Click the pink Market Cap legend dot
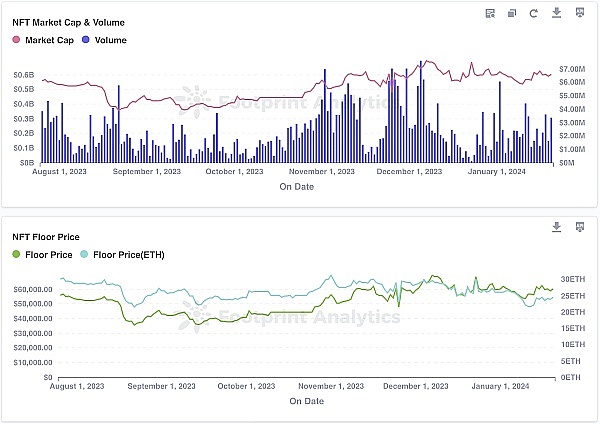 (16, 39)
